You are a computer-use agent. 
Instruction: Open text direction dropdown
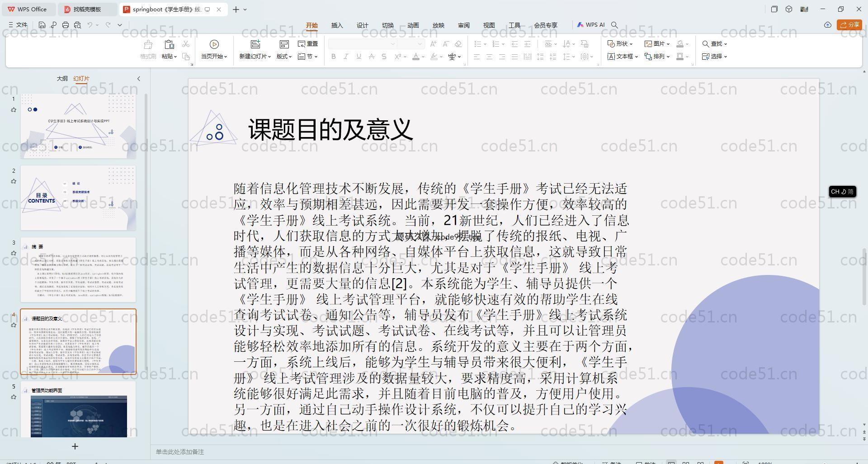coord(569,44)
